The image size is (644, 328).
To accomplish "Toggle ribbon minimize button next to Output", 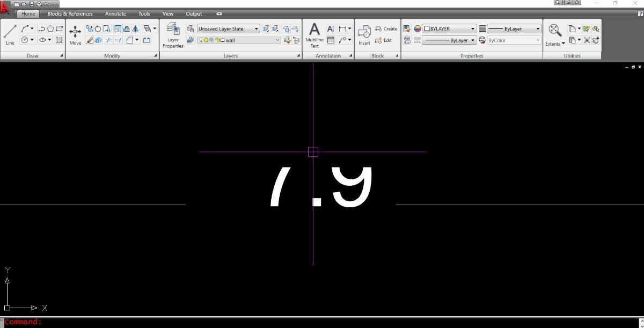I will coord(219,13).
